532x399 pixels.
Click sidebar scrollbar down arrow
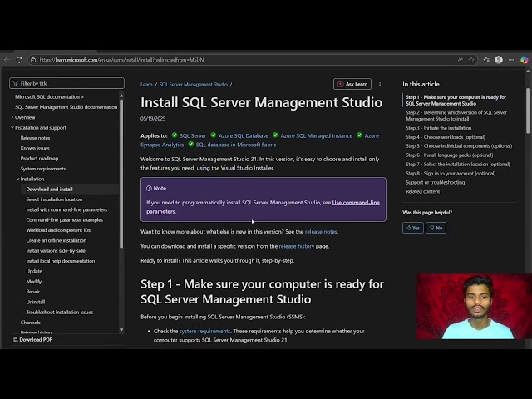click(121, 330)
